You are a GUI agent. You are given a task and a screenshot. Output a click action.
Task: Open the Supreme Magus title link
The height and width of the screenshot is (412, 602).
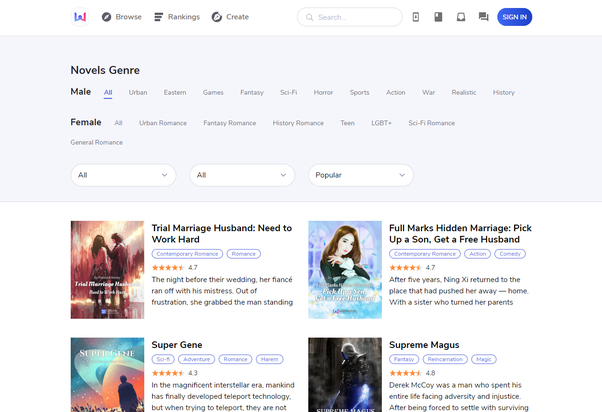tap(424, 345)
